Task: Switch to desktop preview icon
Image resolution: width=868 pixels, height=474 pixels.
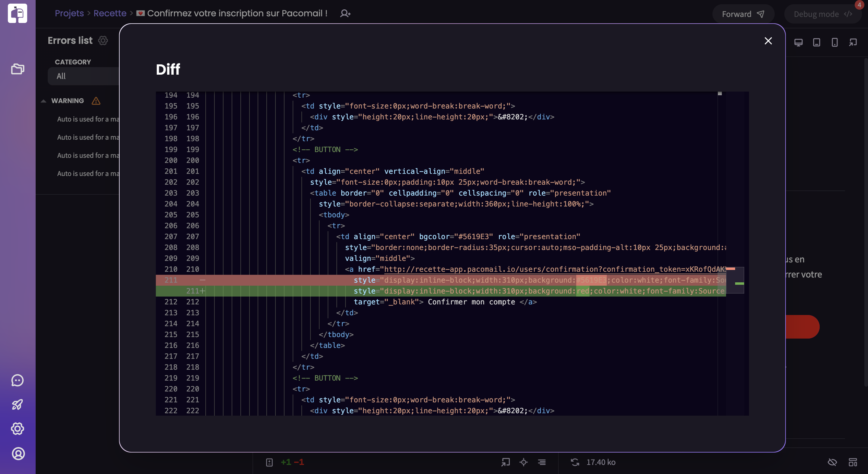Action: (798, 42)
